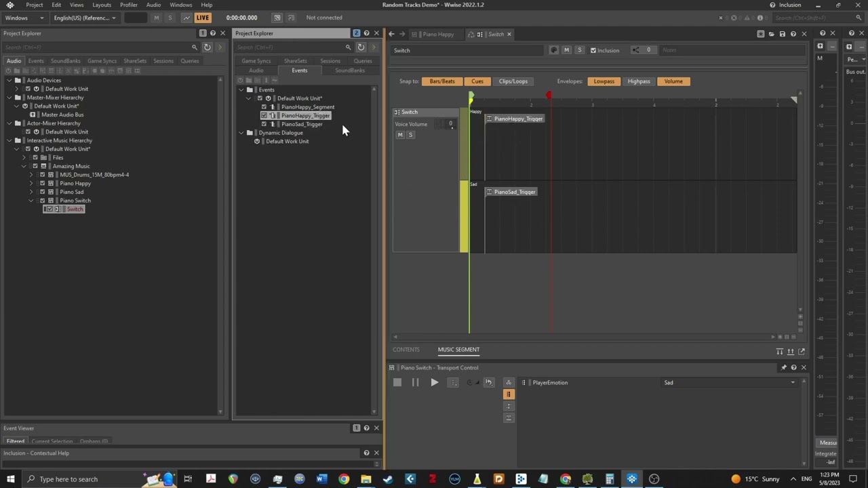The image size is (868, 488).
Task: Click the Pause button in Transport Control
Action: 415,382
